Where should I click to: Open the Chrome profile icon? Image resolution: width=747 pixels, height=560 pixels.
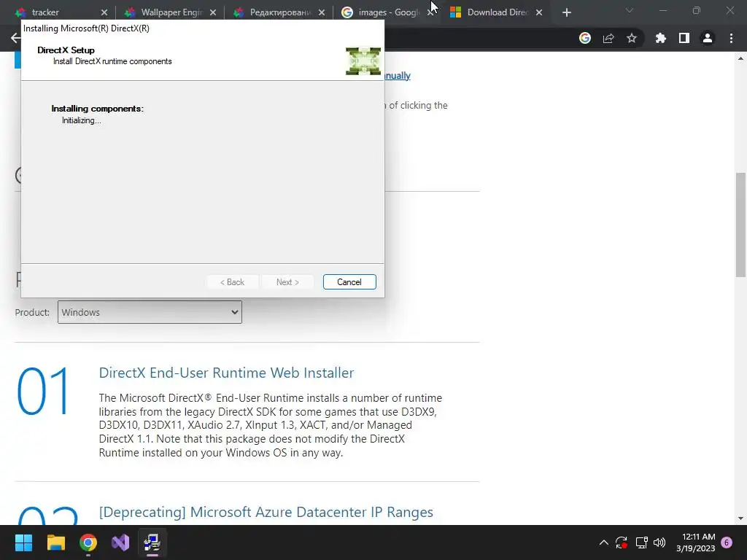pos(708,38)
